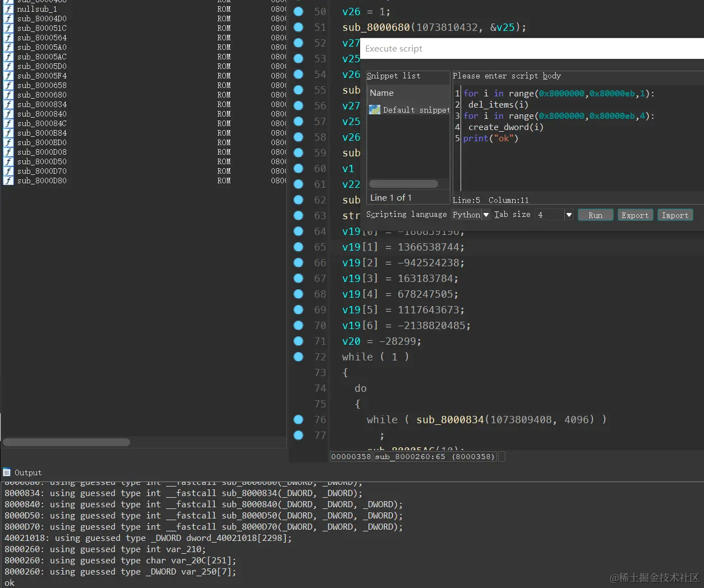Expand the Tab size dropdown arrow
This screenshot has width=704, height=588.
[x=569, y=215]
